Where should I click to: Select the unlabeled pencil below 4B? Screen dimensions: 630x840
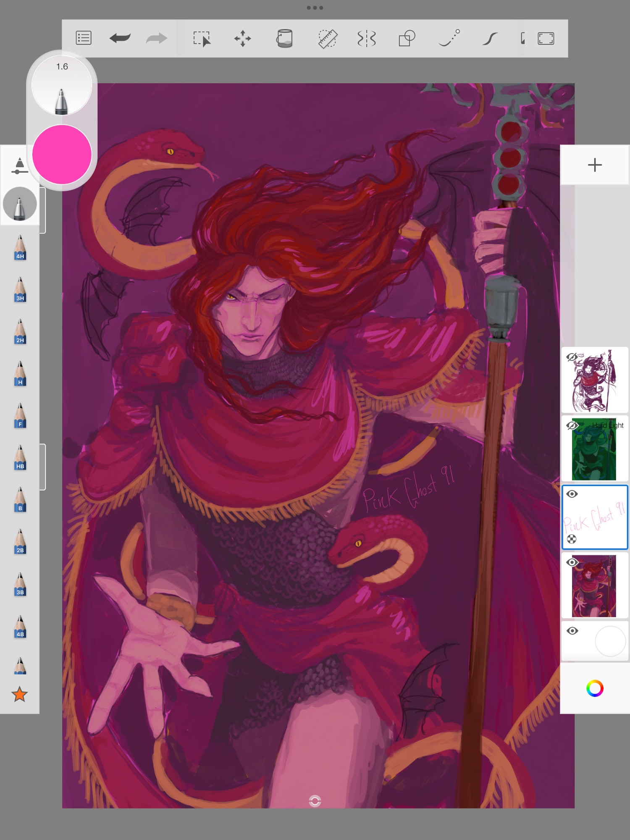point(20,665)
